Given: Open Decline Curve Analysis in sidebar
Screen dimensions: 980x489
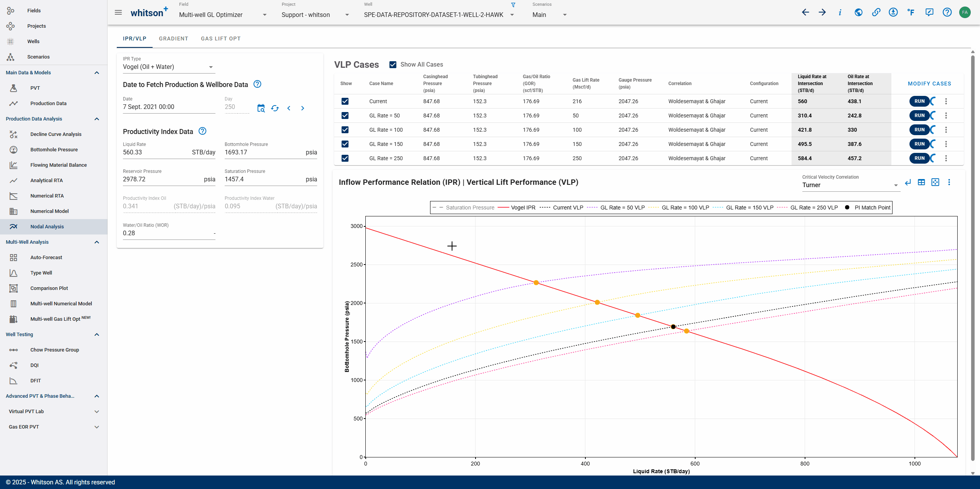Looking at the screenshot, I should tap(53, 134).
